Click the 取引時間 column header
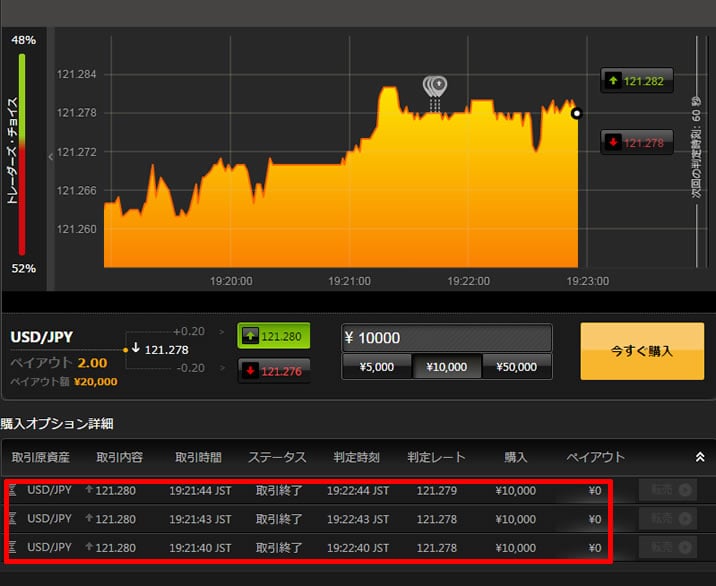The width and height of the screenshot is (716, 586). (198, 457)
